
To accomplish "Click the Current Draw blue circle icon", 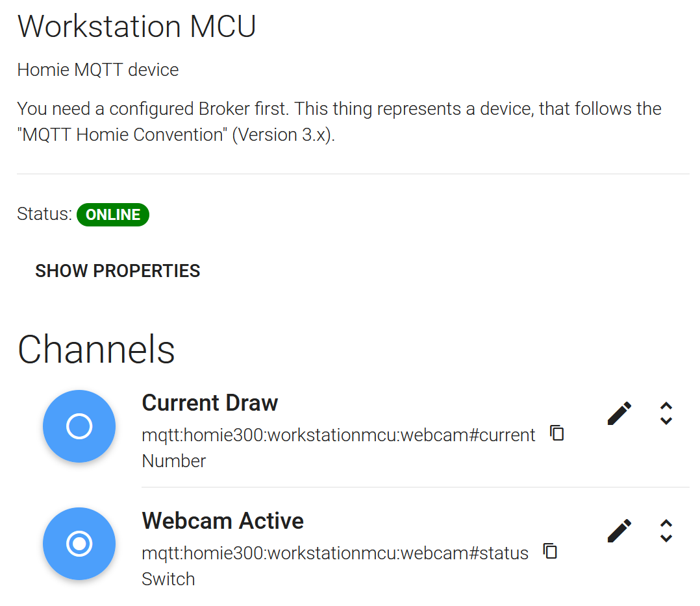I will pos(79,426).
